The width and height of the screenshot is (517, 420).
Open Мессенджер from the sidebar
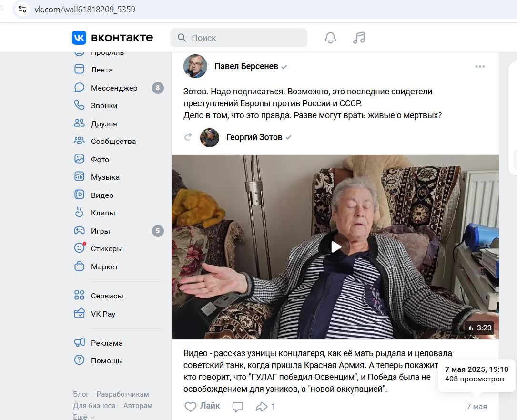[114, 88]
